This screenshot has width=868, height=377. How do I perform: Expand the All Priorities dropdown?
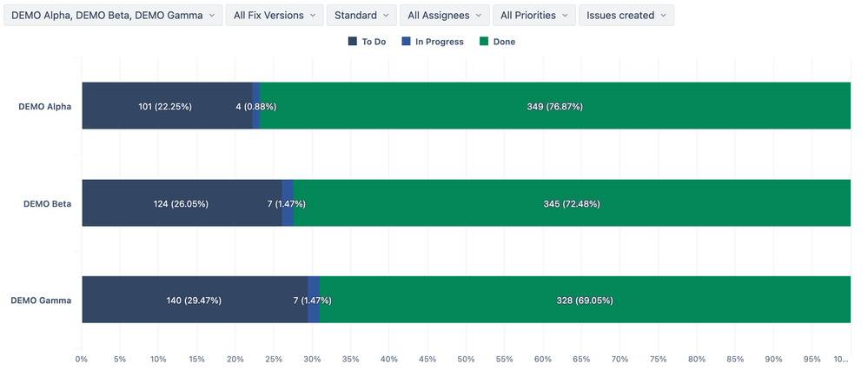(534, 16)
